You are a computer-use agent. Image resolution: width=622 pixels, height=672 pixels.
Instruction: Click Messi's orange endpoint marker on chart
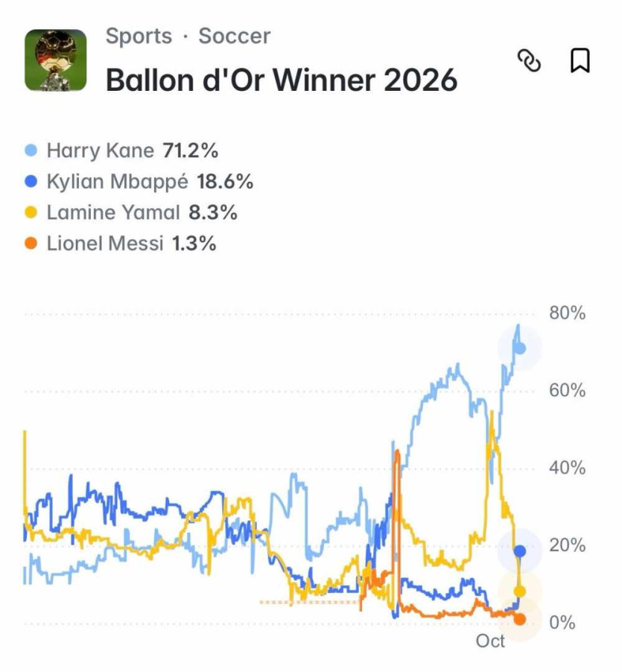[x=520, y=619]
